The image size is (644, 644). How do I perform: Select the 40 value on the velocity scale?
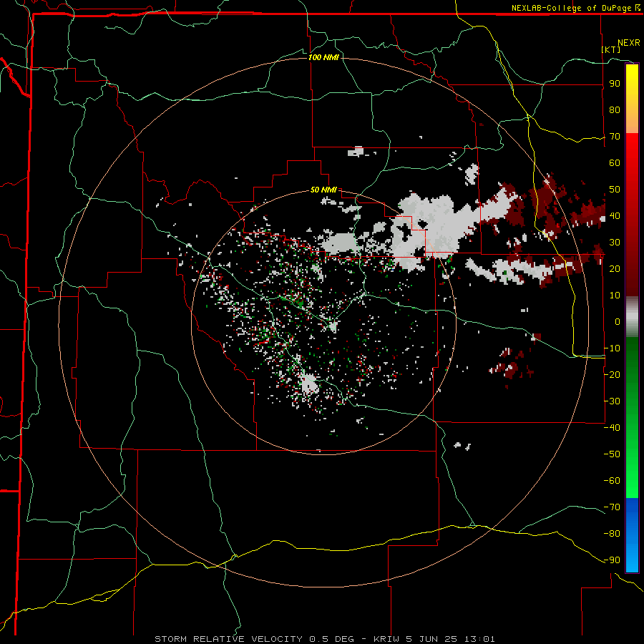point(615,215)
